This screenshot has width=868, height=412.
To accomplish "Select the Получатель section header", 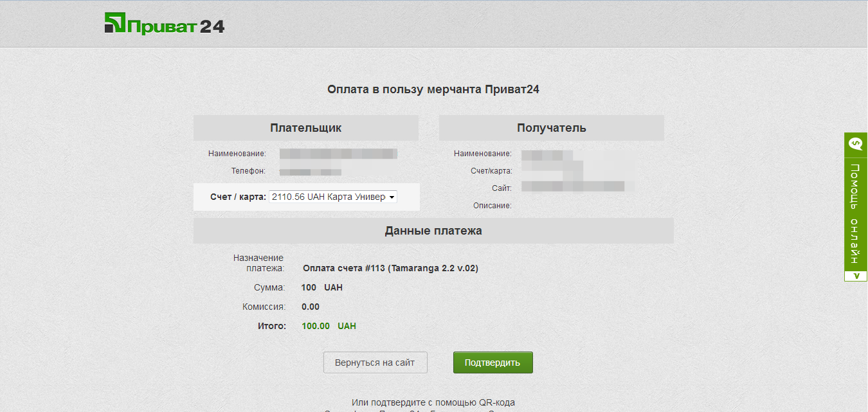I will 552,128.
